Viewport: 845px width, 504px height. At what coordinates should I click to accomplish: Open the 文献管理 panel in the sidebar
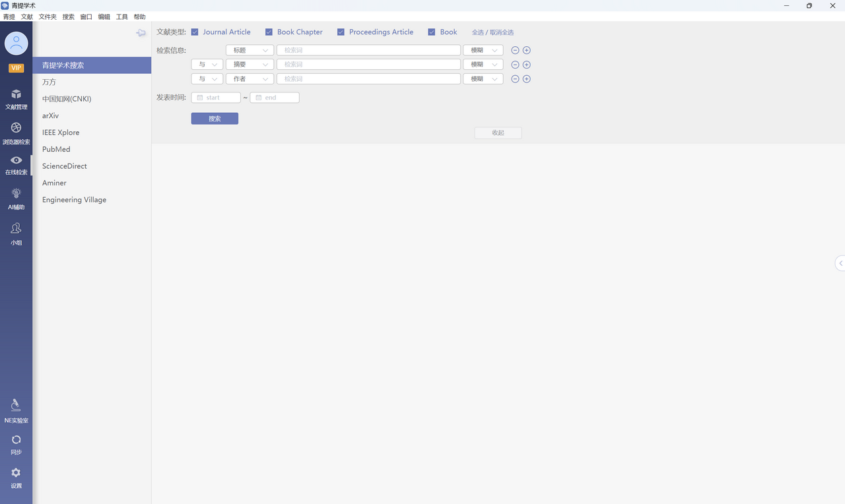click(x=16, y=99)
